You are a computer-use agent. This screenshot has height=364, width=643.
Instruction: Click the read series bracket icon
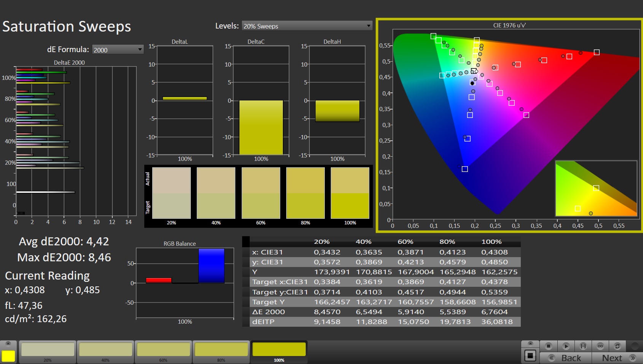coord(583,346)
